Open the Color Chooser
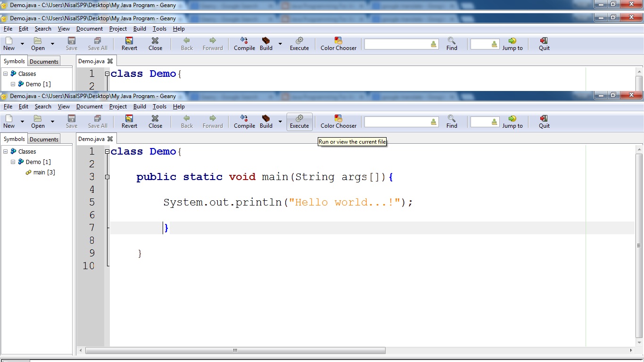Image resolution: width=644 pixels, height=362 pixels. coord(338,122)
